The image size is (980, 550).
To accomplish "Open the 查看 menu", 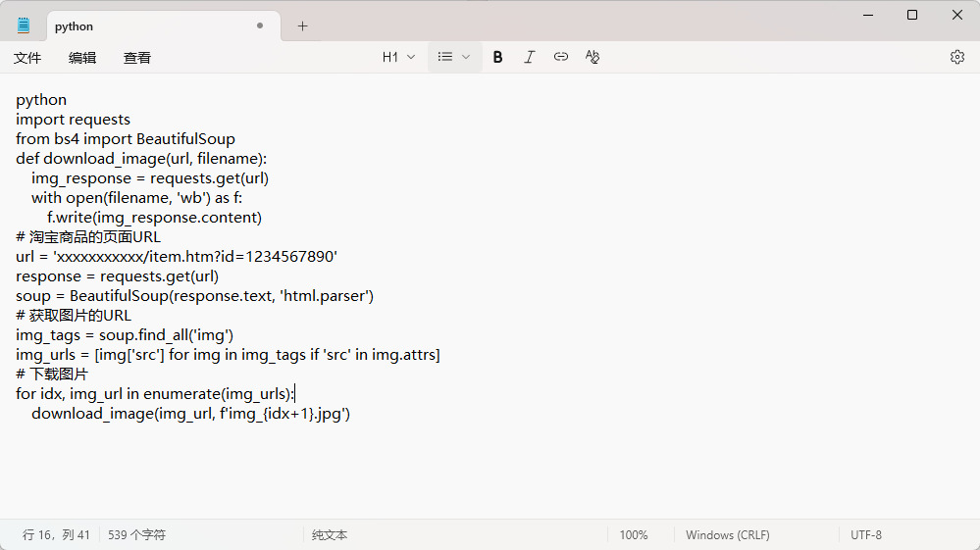I will pyautogui.click(x=137, y=58).
